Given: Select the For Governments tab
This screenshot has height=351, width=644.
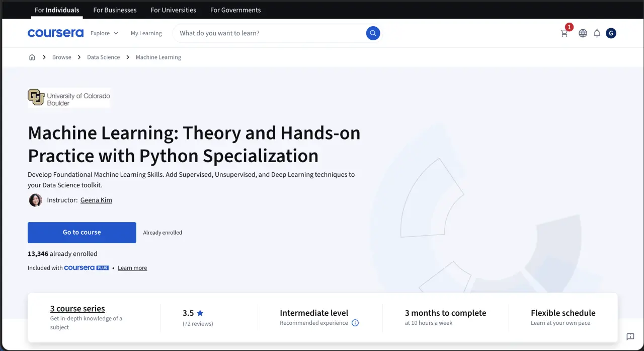Looking at the screenshot, I should pos(235,10).
